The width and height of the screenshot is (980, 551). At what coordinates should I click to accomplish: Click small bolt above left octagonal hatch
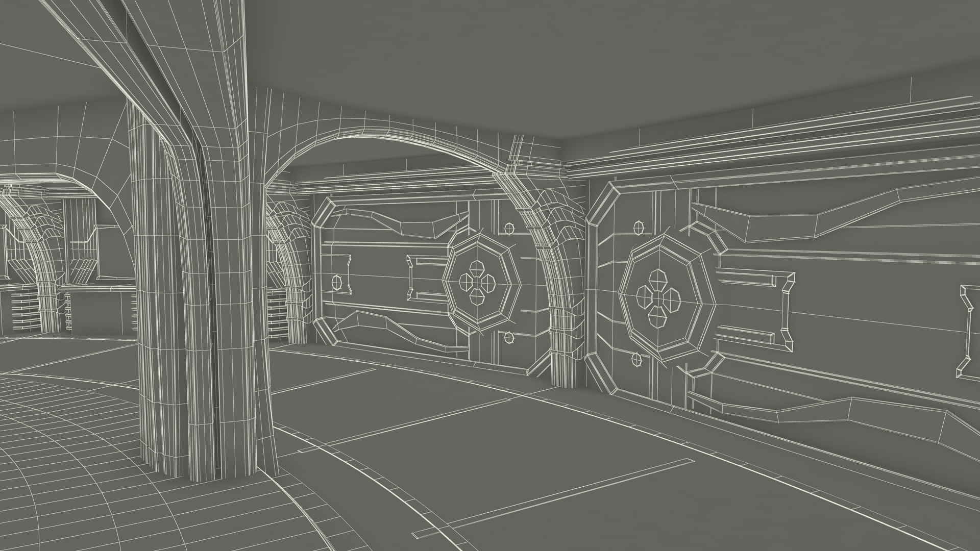509,229
